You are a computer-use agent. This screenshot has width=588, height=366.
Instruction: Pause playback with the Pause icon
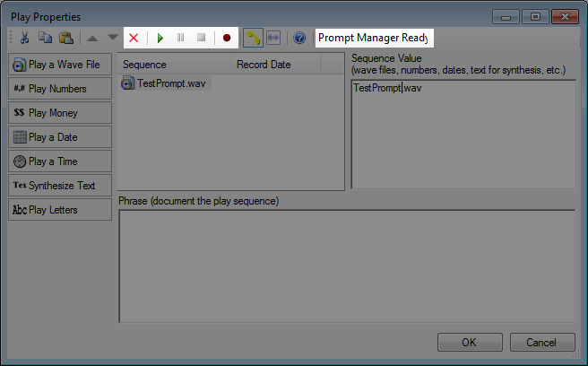pyautogui.click(x=180, y=38)
